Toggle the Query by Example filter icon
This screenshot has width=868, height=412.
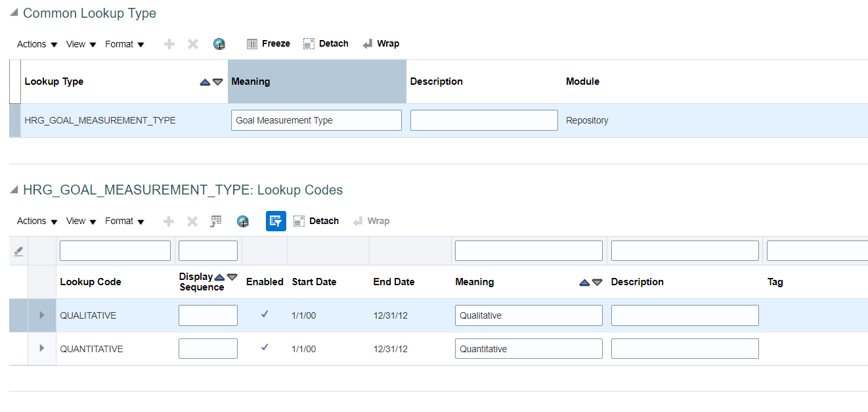click(x=275, y=221)
